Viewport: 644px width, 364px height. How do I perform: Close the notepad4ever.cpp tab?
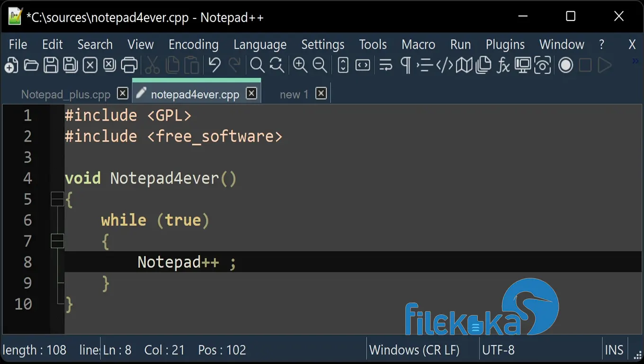[252, 93]
